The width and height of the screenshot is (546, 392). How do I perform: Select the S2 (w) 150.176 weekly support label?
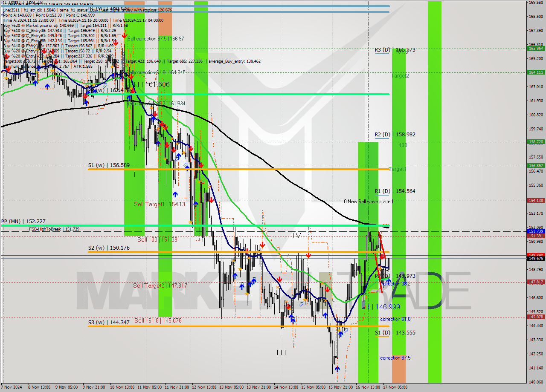pos(109,248)
